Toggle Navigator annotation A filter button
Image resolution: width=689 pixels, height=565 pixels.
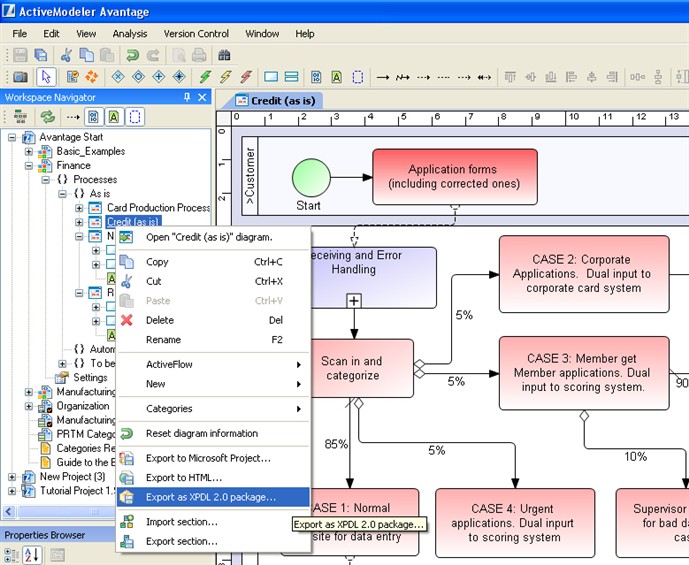click(114, 117)
